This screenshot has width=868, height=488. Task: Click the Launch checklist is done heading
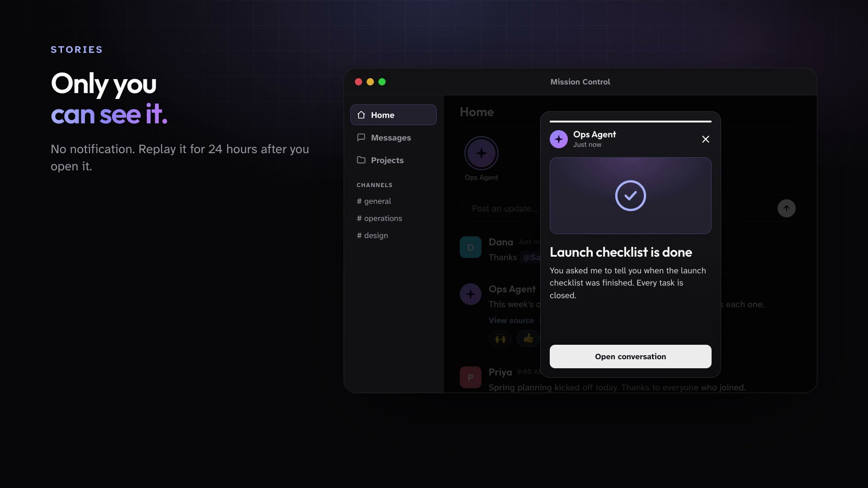point(621,252)
